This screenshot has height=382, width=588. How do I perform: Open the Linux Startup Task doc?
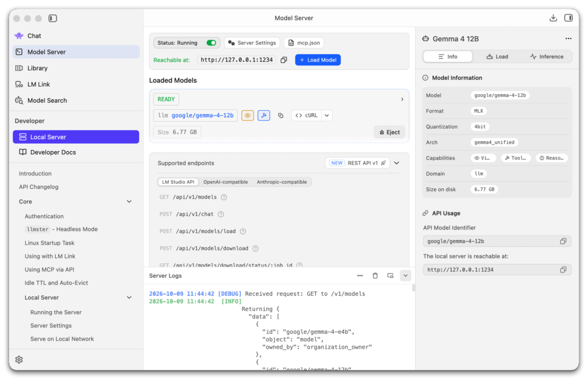(49, 243)
